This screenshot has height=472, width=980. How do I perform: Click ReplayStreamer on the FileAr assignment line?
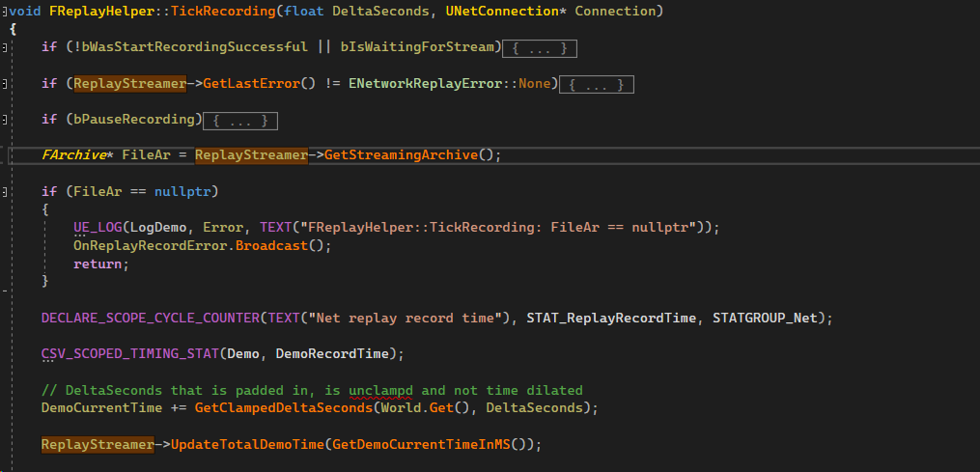click(251, 155)
